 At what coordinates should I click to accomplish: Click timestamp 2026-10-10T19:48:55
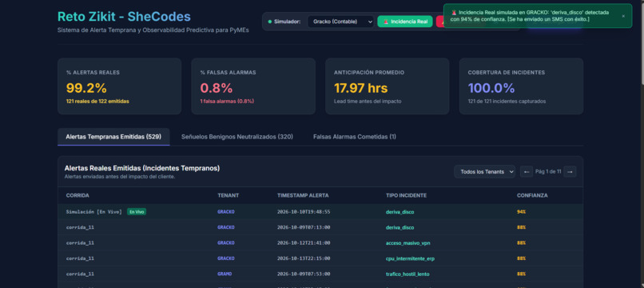(x=304, y=212)
